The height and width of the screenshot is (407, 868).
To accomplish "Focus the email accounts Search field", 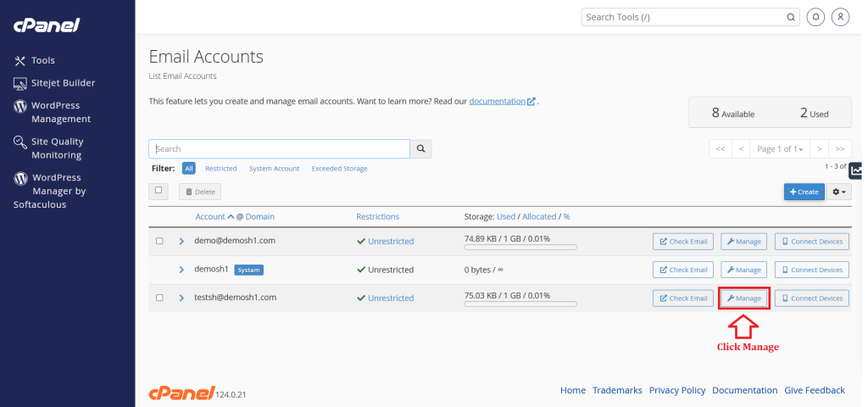I will pyautogui.click(x=279, y=149).
